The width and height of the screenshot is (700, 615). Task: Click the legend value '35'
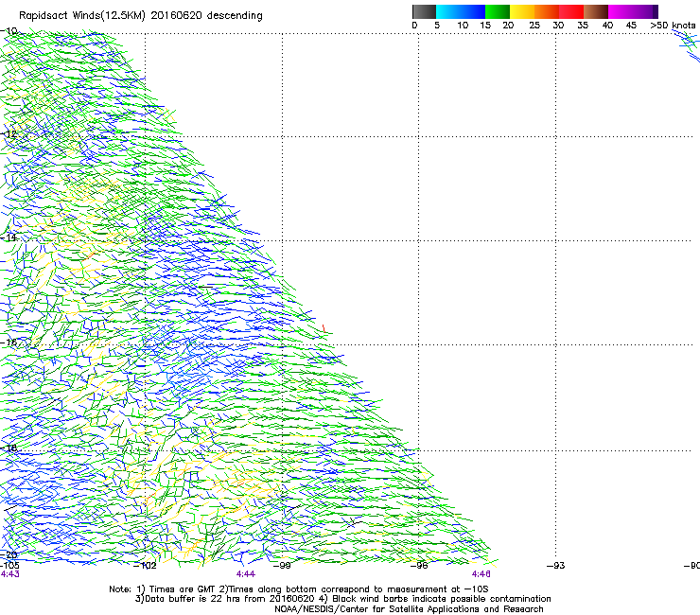click(583, 26)
